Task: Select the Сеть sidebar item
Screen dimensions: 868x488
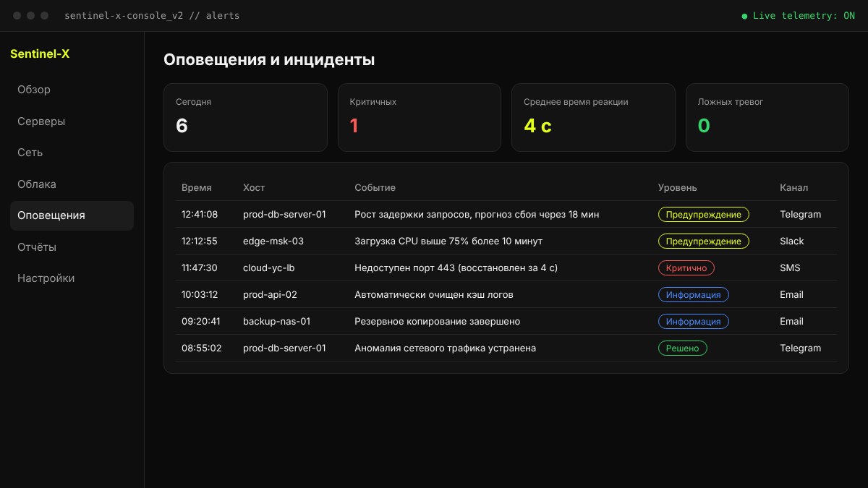Action: (x=72, y=153)
